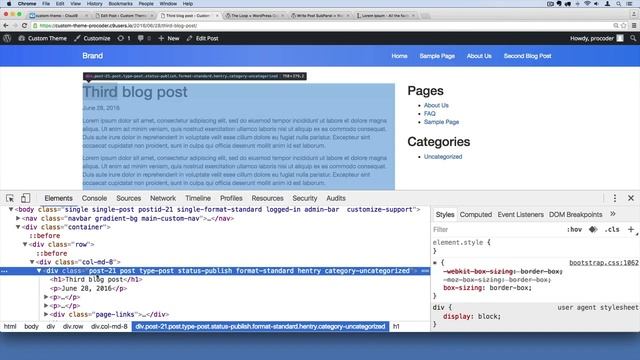640x360 pixels.
Task: Open comments bubble in admin bar
Action: click(x=144, y=38)
